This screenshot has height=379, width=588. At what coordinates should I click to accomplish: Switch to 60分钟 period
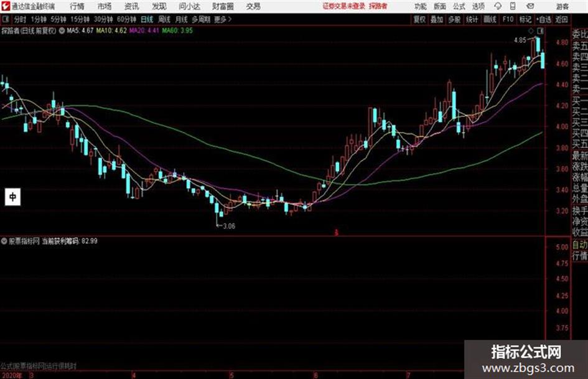click(x=127, y=19)
